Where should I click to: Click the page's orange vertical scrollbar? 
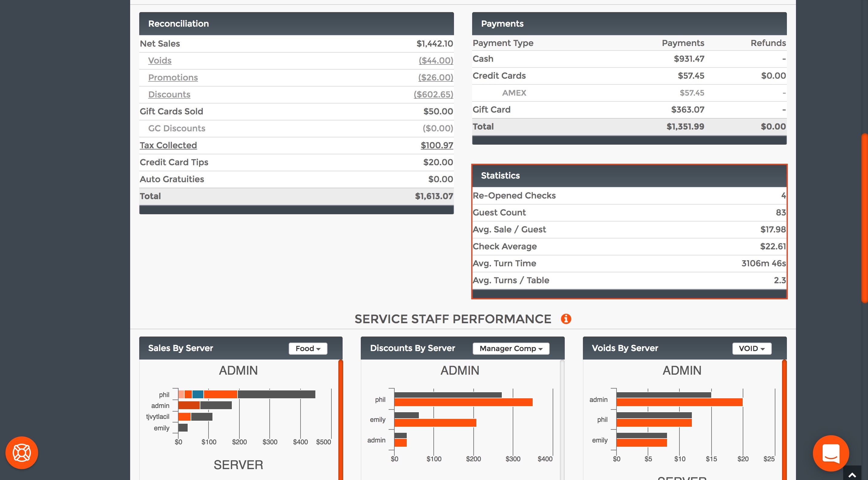point(864,219)
